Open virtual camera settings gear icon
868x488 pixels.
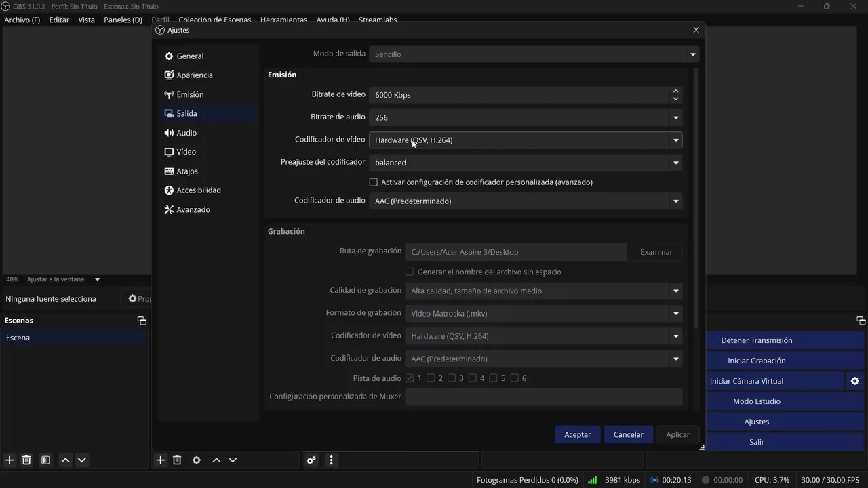point(855,381)
